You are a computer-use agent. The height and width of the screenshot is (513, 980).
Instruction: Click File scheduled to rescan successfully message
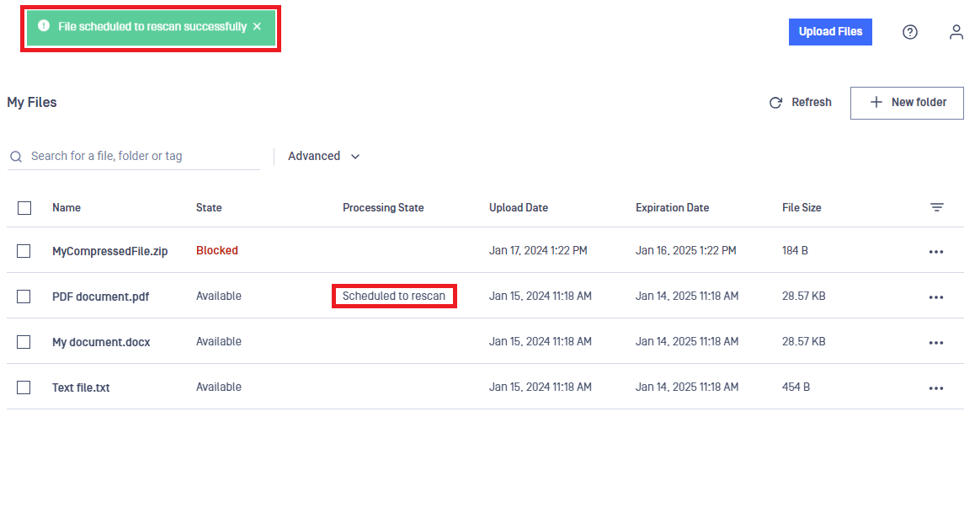[x=152, y=26]
